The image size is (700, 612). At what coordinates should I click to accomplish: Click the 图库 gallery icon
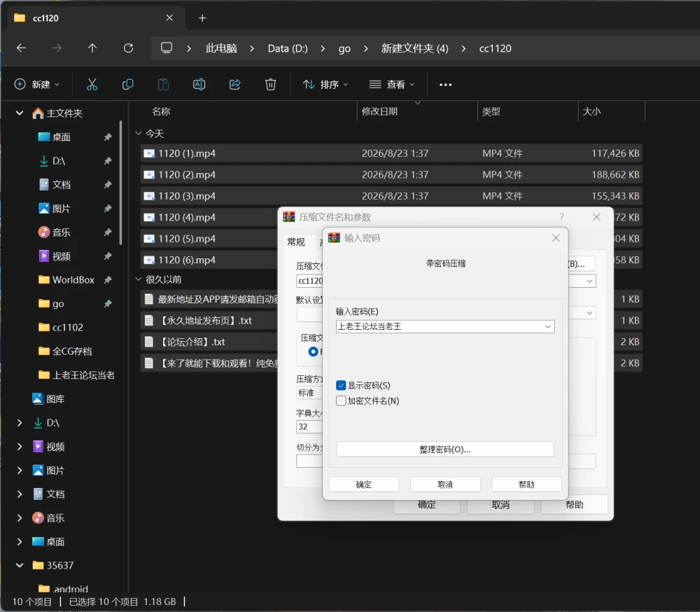tap(38, 399)
